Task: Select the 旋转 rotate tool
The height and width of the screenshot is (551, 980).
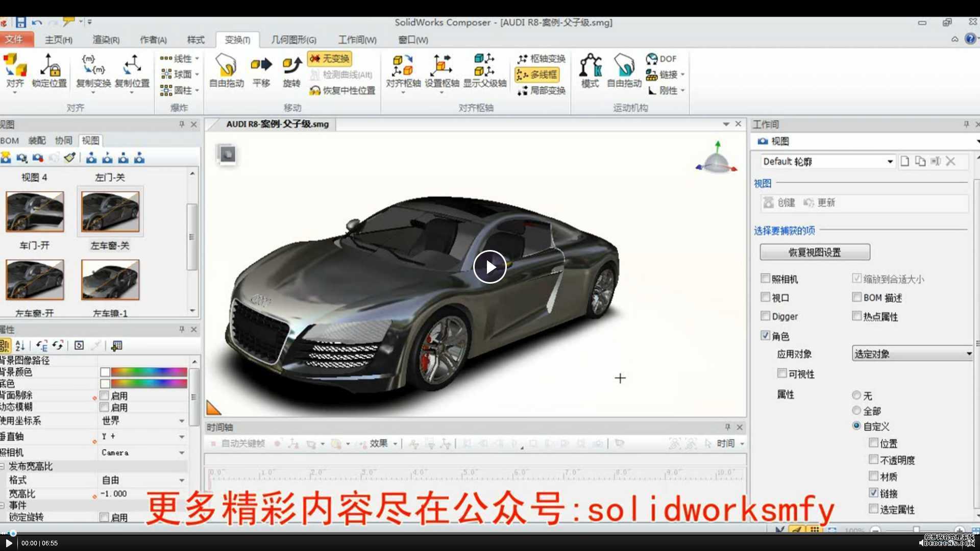Action: (x=291, y=71)
